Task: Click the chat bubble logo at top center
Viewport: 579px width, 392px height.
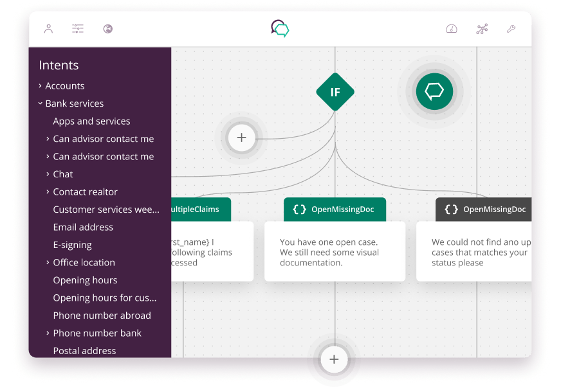Action: (x=280, y=28)
